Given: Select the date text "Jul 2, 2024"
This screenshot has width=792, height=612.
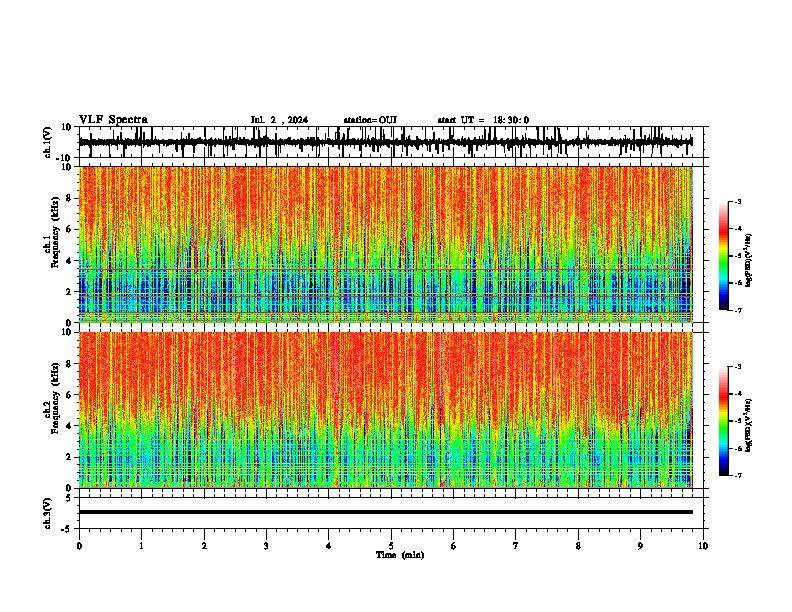Looking at the screenshot, I should 279,120.
